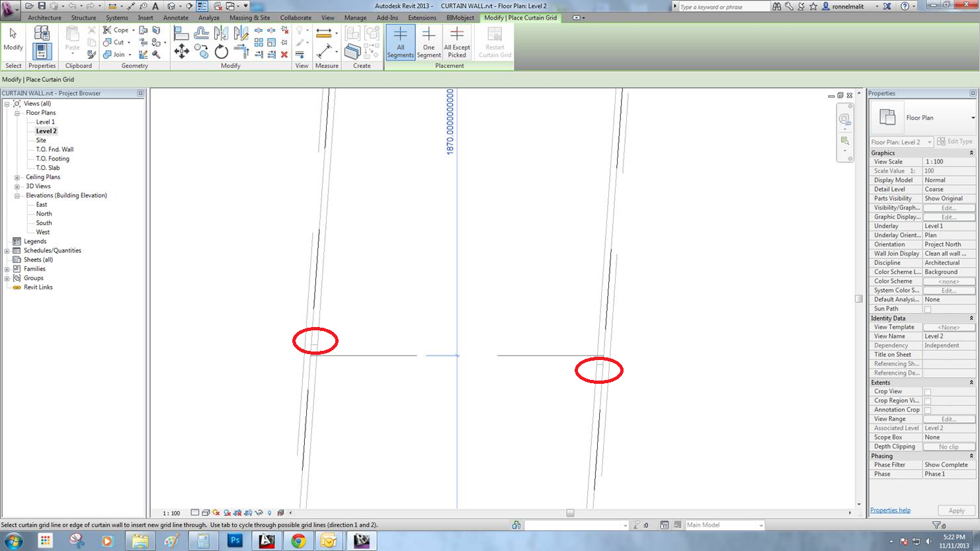
Task: Click the Edit Type button
Action: pyautogui.click(x=955, y=142)
